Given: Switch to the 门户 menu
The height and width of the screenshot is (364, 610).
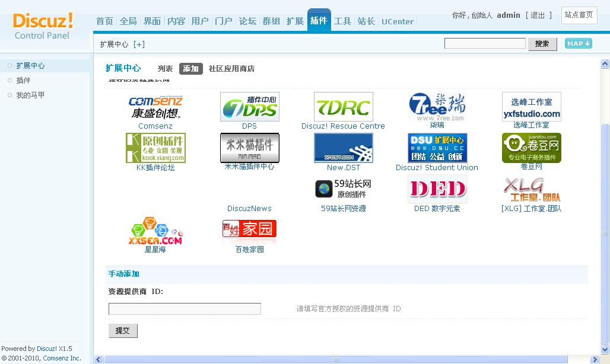Looking at the screenshot, I should pos(224,21).
